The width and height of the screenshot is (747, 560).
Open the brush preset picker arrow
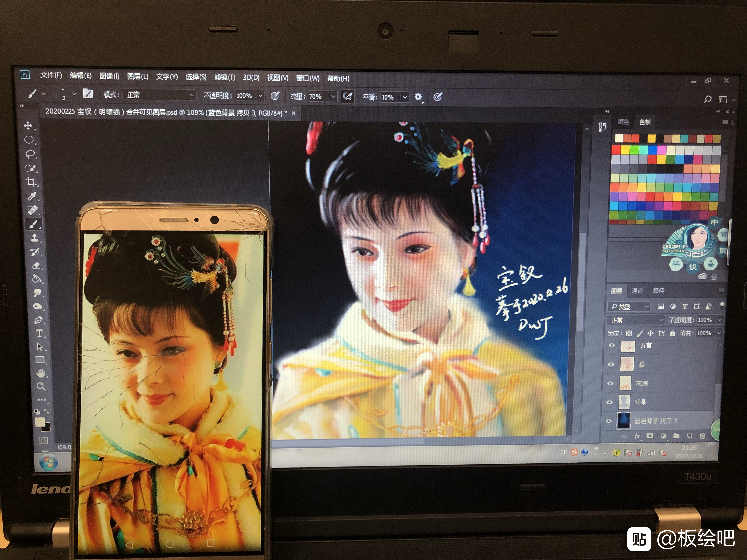tap(74, 94)
